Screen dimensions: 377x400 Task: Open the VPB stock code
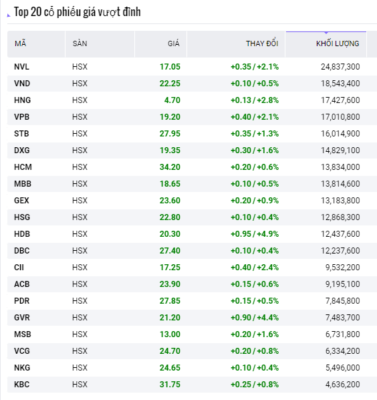tap(22, 117)
